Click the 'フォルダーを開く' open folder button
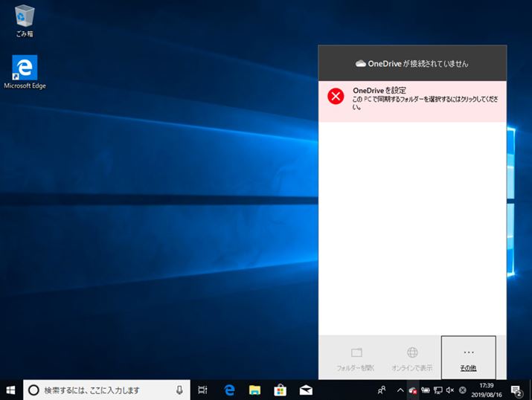Viewport: 532px width, 400px height. (x=356, y=358)
